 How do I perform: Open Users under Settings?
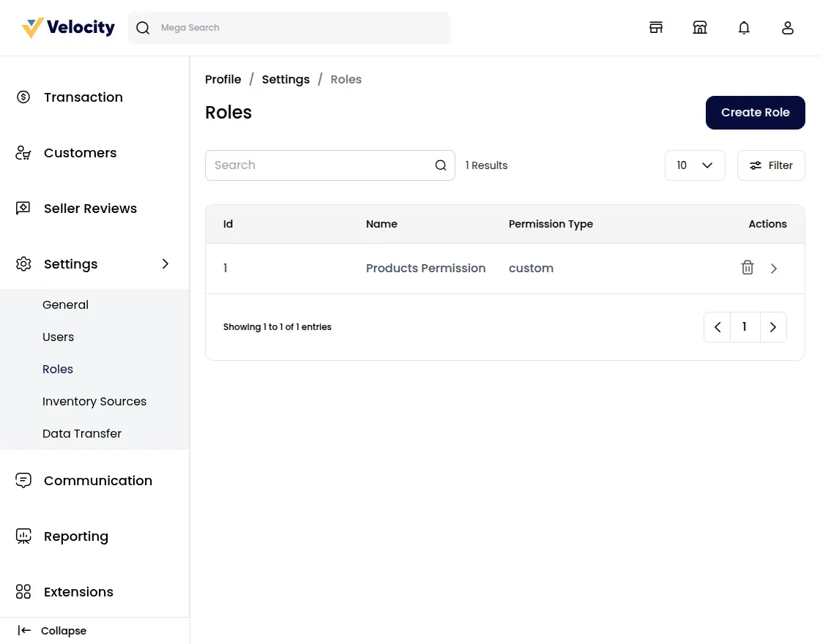(59, 337)
